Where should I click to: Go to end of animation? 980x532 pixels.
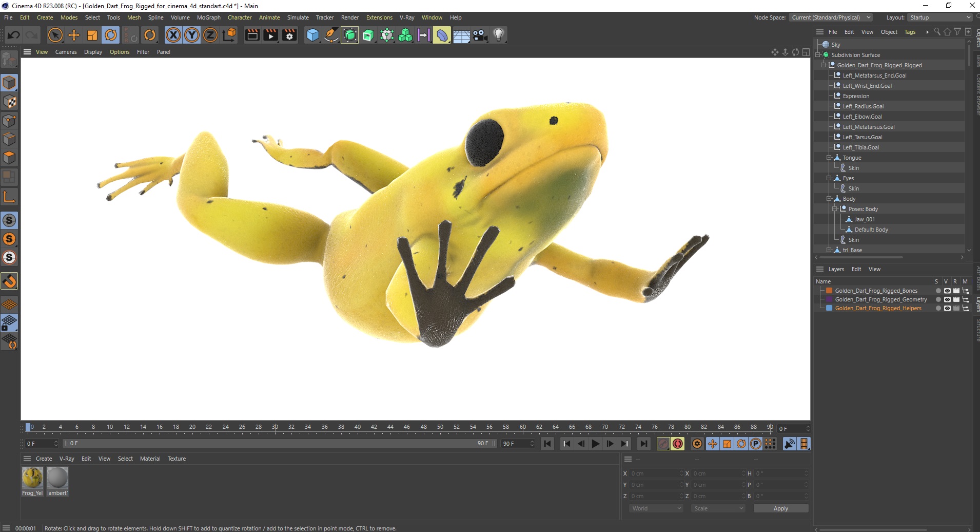(x=643, y=444)
